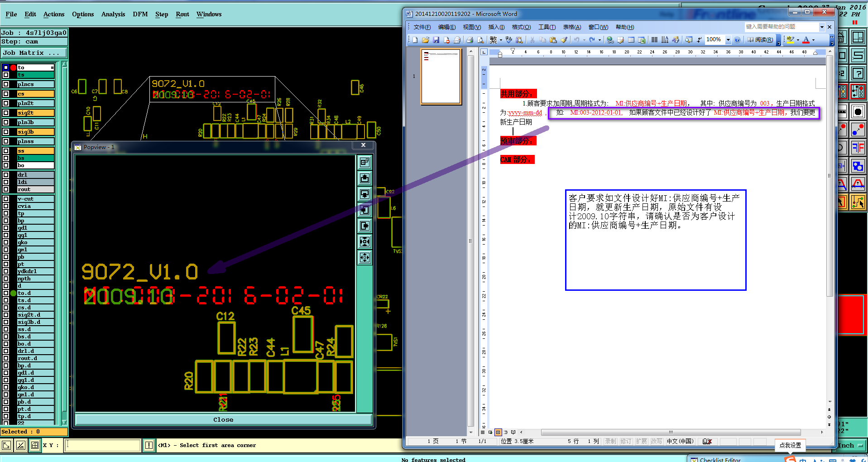This screenshot has height=462, width=868.
Task: Open Word Help question mark icon
Action: point(738,40)
